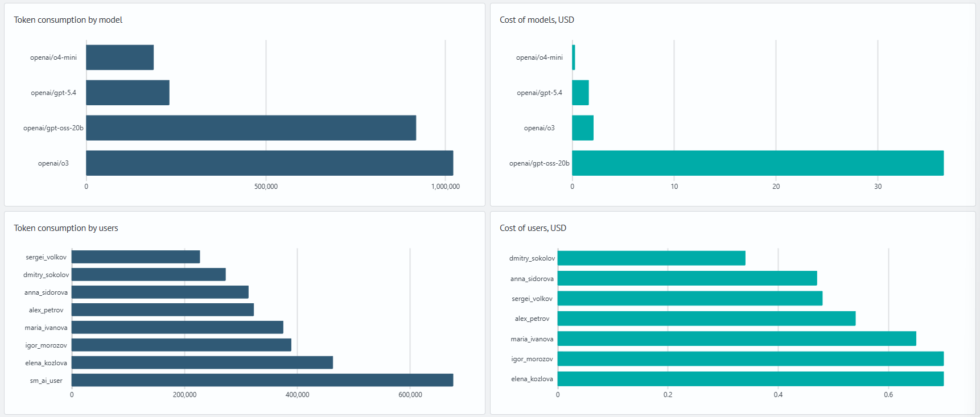Click elena_kozlova cost bar

click(x=751, y=379)
